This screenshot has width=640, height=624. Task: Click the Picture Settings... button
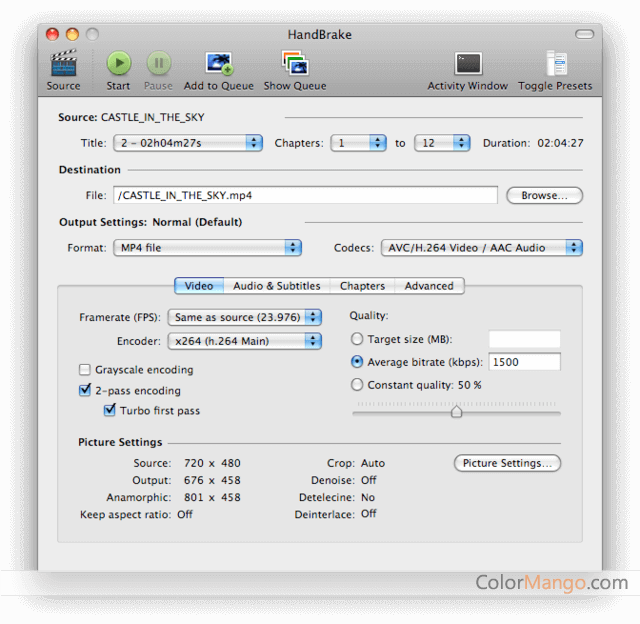(507, 463)
